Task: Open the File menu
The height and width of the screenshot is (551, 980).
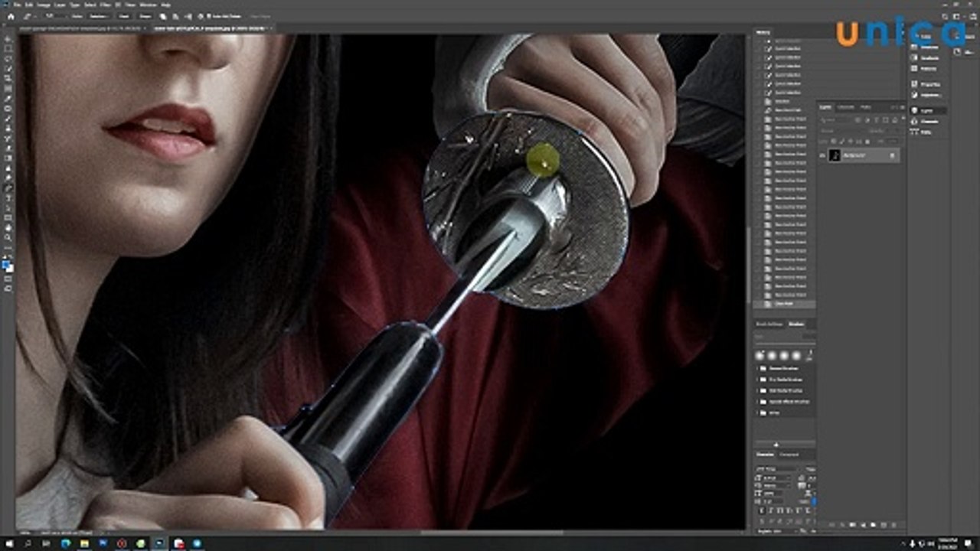Action: point(16,5)
